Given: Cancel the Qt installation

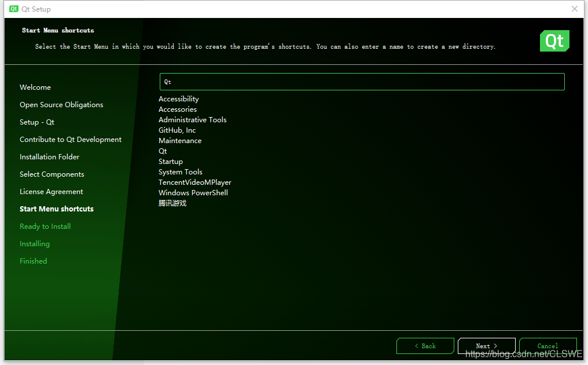Looking at the screenshot, I should [547, 346].
